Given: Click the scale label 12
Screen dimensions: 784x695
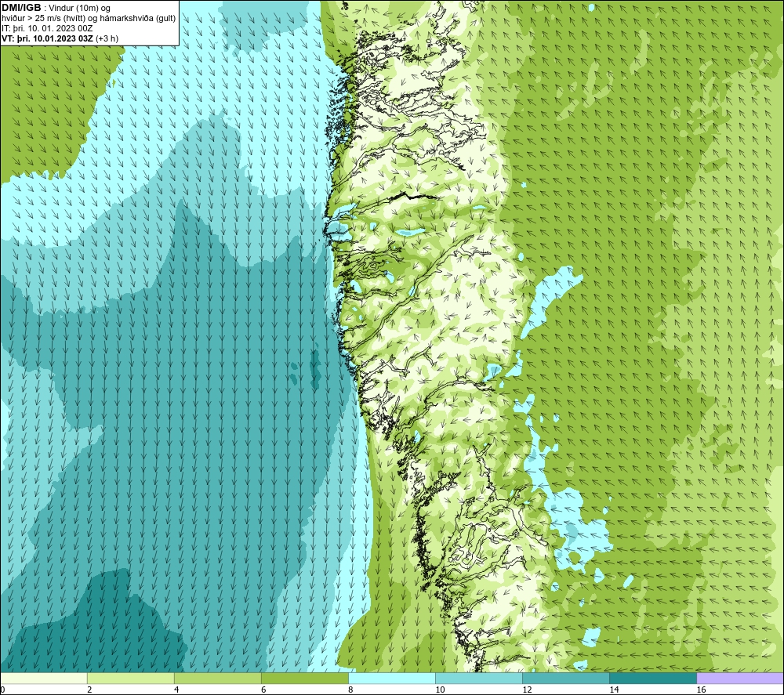Looking at the screenshot, I should coord(527,690).
